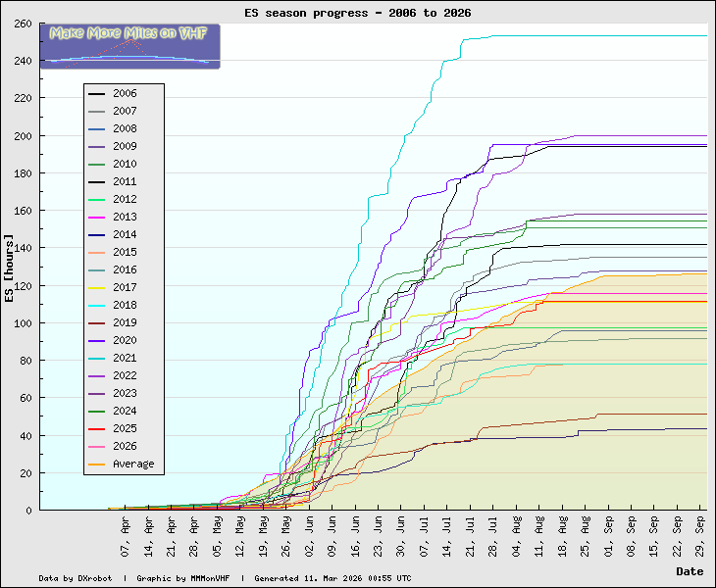The height and width of the screenshot is (588, 716).
Task: Pick the 2013 entry in the legend
Action: tap(125, 218)
